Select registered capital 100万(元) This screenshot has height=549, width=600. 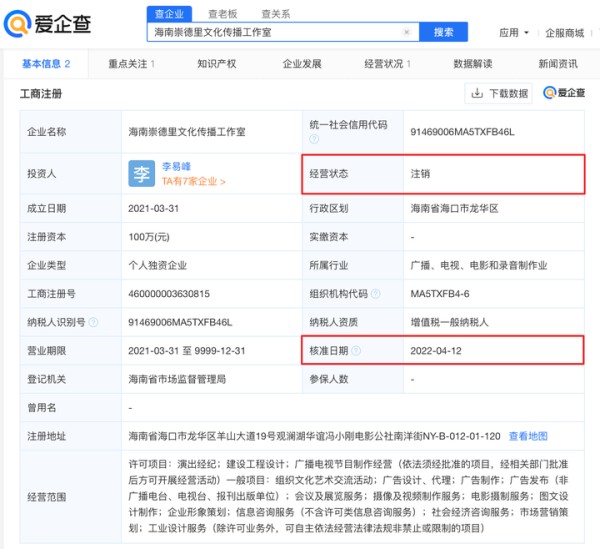click(x=149, y=237)
